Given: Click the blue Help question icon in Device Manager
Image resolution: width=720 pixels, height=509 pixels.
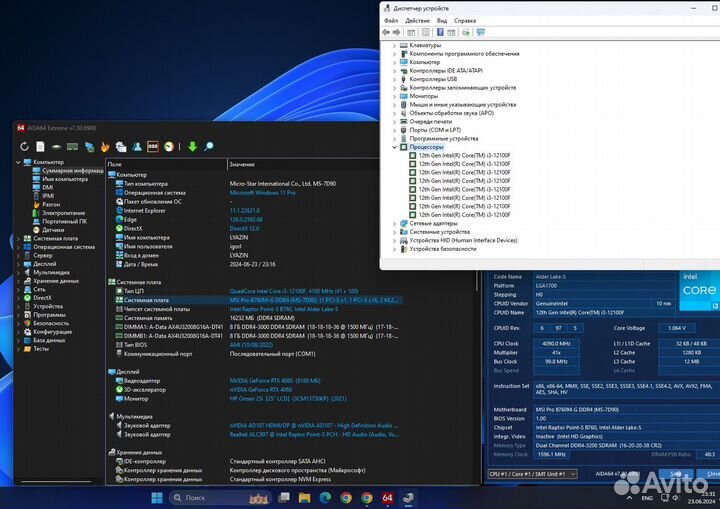Looking at the screenshot, I should click(440, 32).
